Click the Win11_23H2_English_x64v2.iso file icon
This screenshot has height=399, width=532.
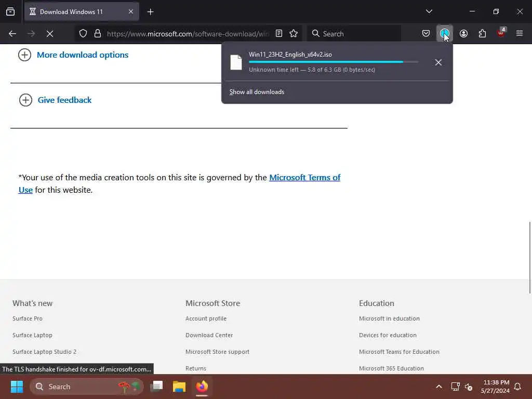coord(236,62)
